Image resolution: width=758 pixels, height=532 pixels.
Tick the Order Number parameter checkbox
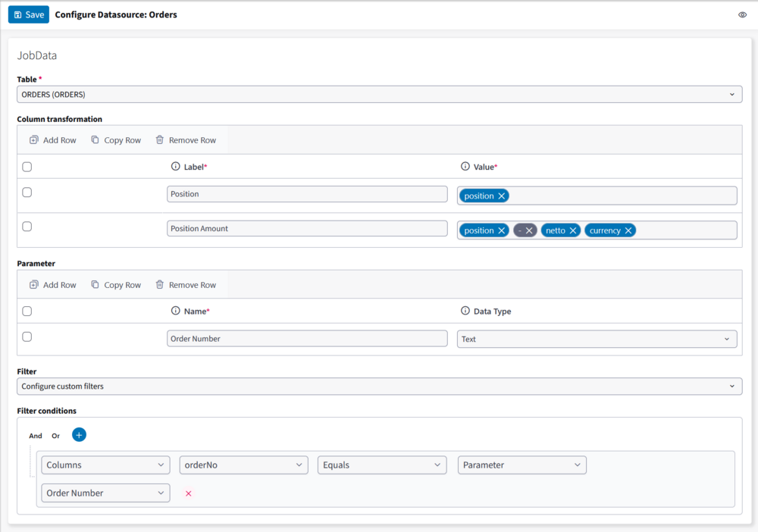[x=27, y=337]
